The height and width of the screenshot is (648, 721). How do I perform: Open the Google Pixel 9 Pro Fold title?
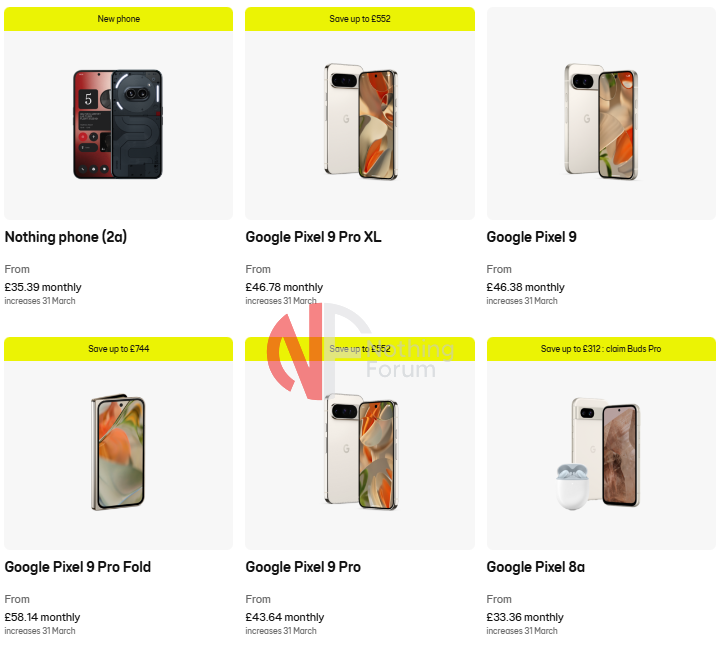point(78,567)
